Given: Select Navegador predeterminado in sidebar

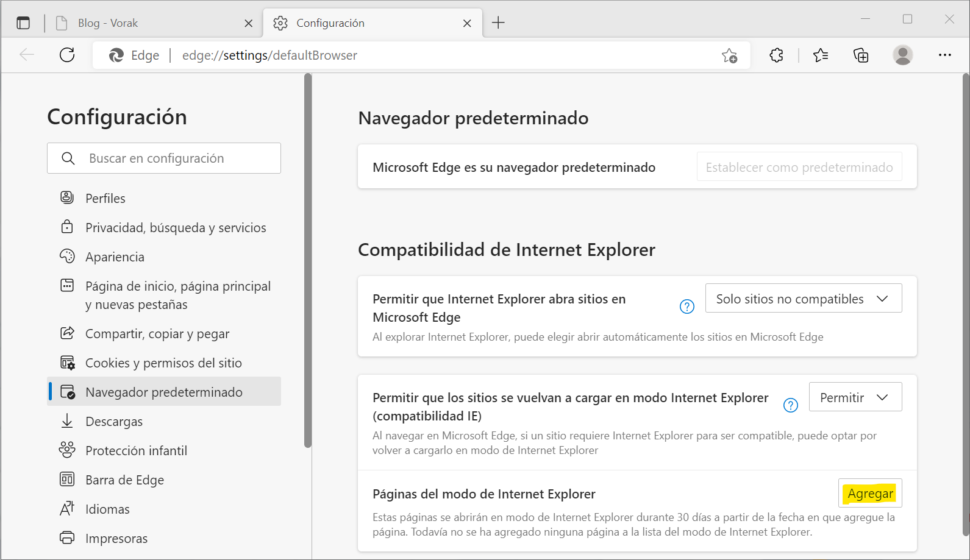Looking at the screenshot, I should (164, 392).
